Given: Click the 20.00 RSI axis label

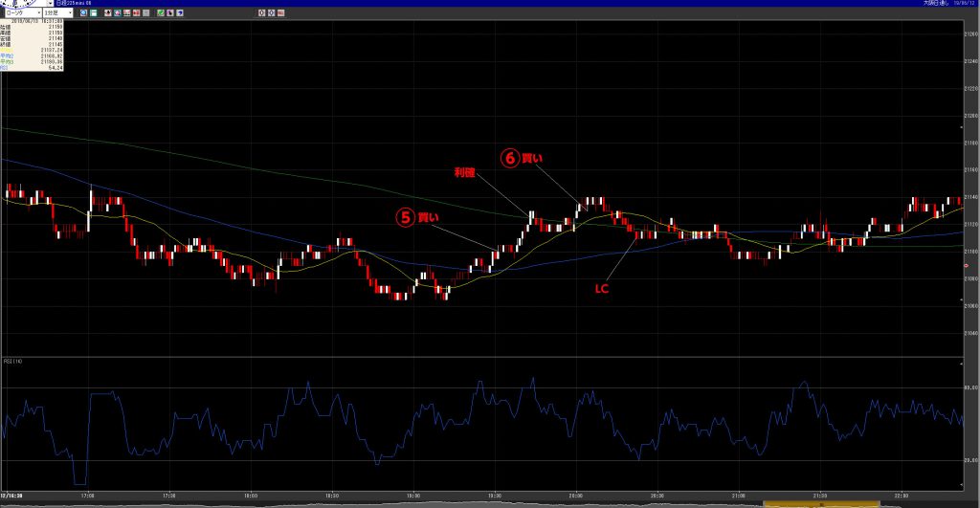Looking at the screenshot, I should click(971, 460).
